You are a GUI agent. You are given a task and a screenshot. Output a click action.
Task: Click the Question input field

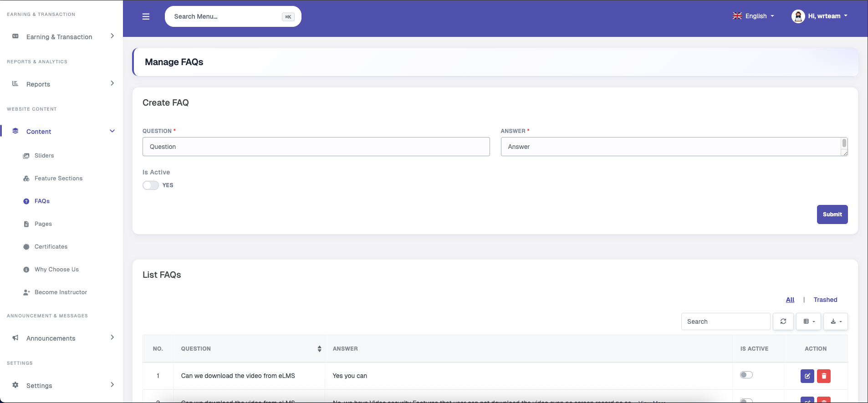[x=316, y=147]
